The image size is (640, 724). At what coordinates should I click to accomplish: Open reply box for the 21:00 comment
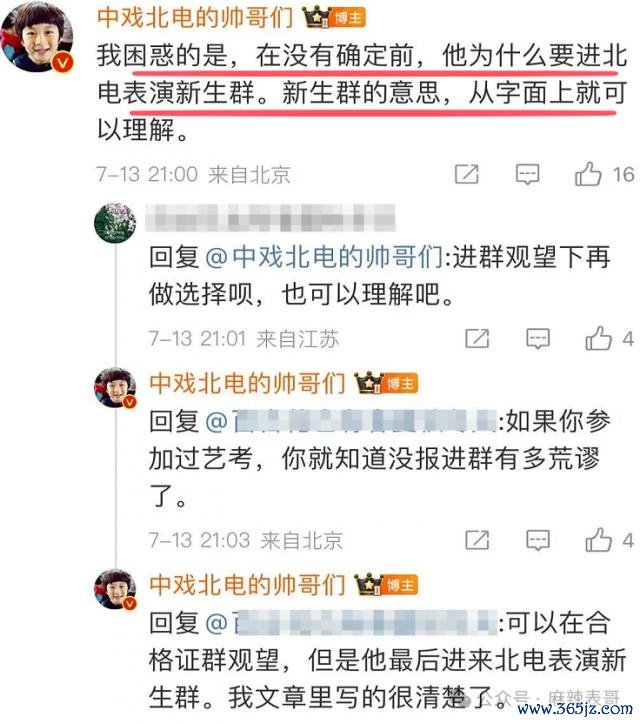click(x=527, y=174)
